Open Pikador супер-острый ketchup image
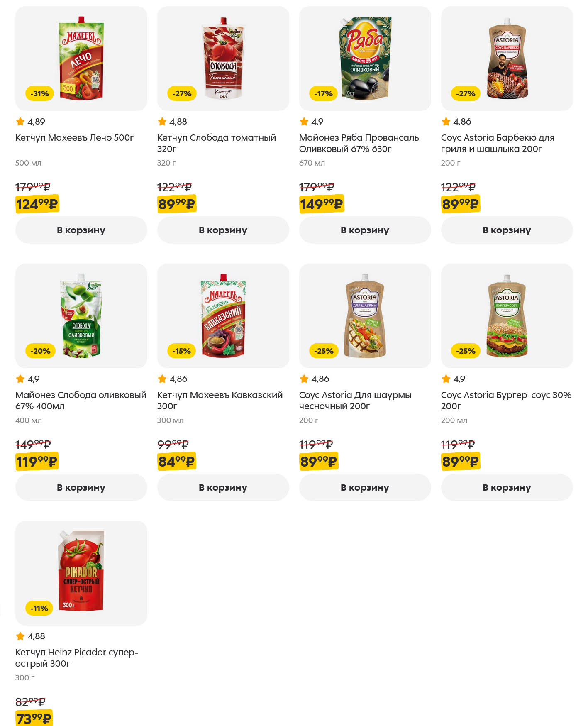This screenshot has height=726, width=588. tap(81, 572)
